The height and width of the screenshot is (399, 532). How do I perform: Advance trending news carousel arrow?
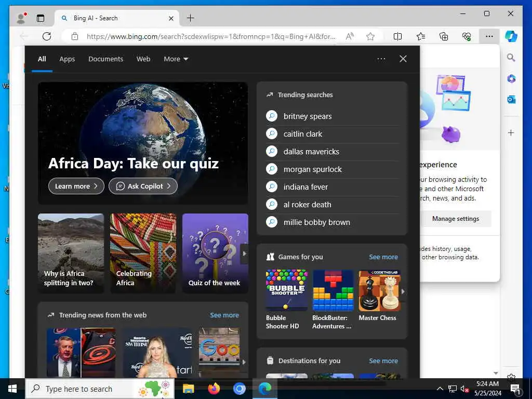point(244,362)
